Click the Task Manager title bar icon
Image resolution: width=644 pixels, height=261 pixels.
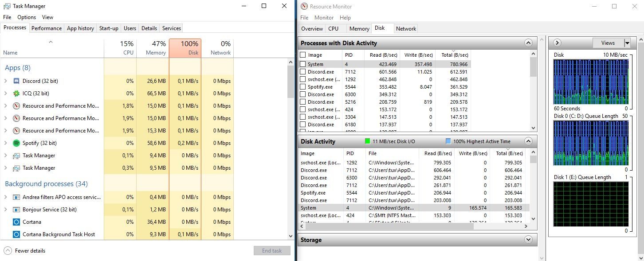(7, 6)
